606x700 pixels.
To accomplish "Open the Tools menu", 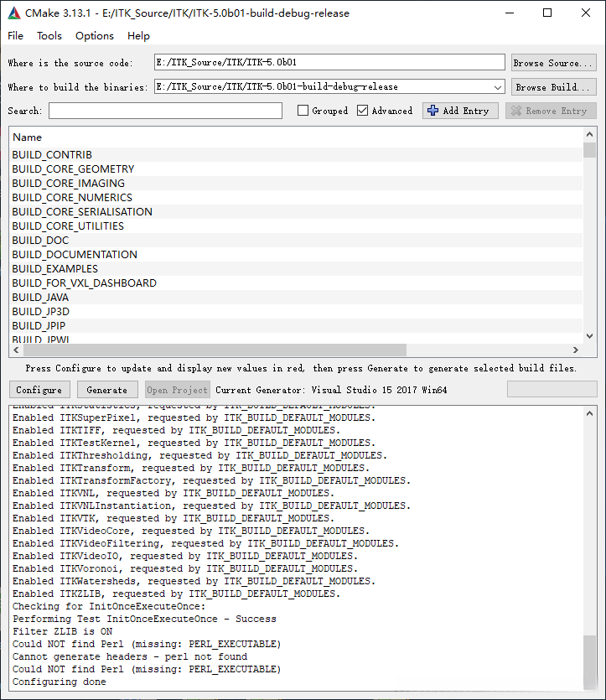I will [49, 36].
